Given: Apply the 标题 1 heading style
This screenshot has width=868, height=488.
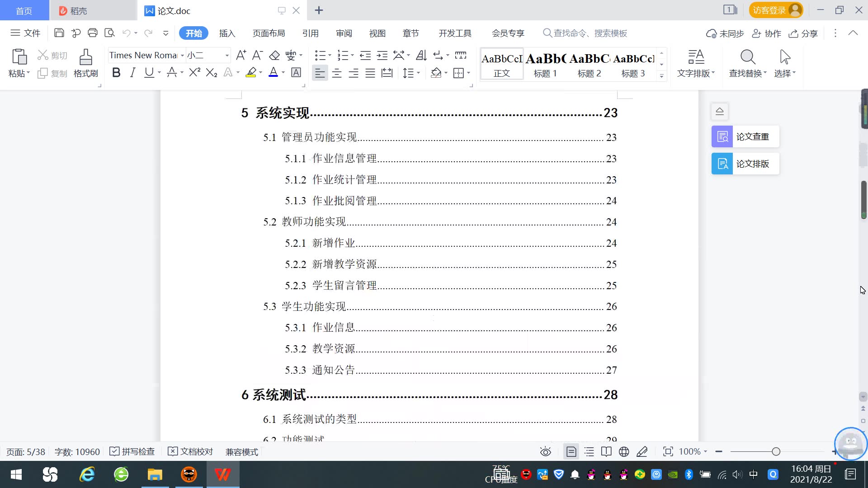Looking at the screenshot, I should 546,64.
